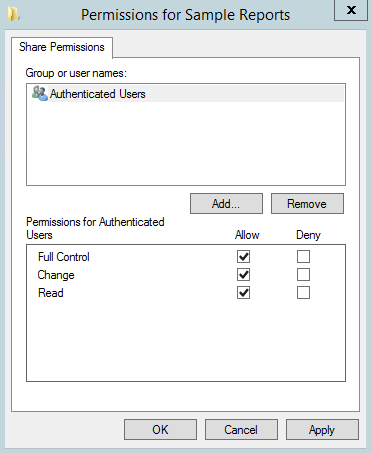The height and width of the screenshot is (453, 372).
Task: Confirm with the OK button
Action: [x=160, y=429]
